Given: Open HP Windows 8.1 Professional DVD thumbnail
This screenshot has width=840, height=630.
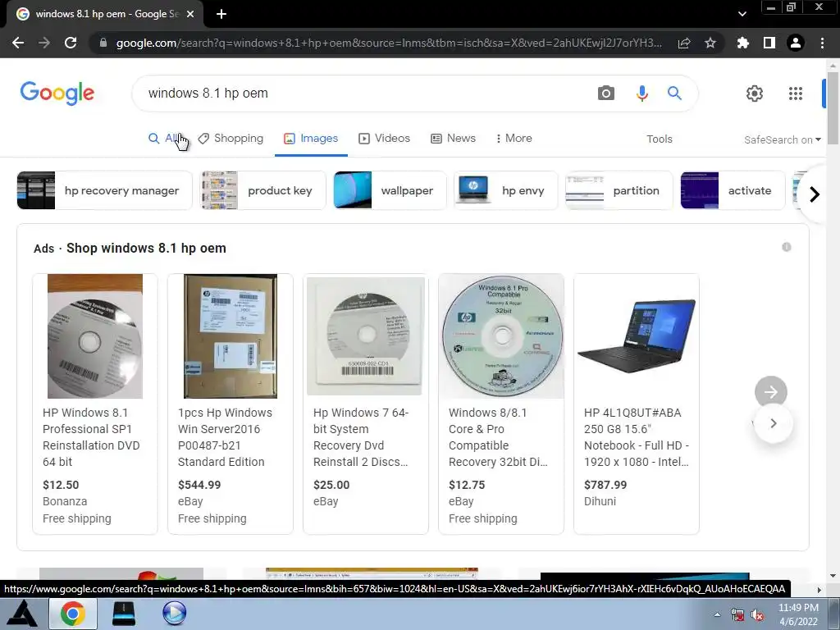Looking at the screenshot, I should [x=95, y=336].
